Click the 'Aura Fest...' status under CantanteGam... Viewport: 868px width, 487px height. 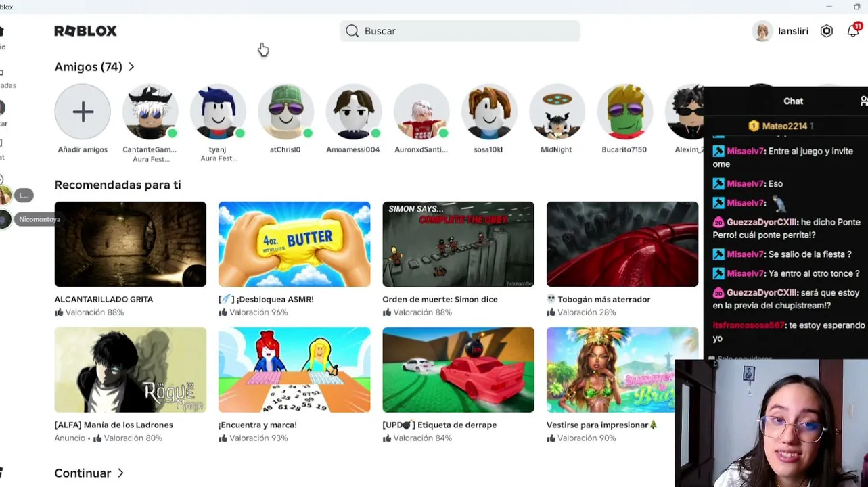click(151, 159)
